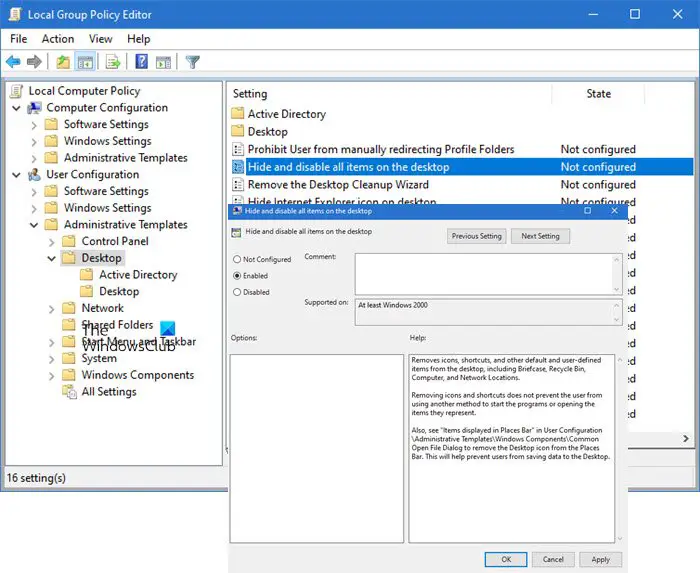The height and width of the screenshot is (573, 700).
Task: Click the Back arrow toolbar icon
Action: tap(13, 62)
